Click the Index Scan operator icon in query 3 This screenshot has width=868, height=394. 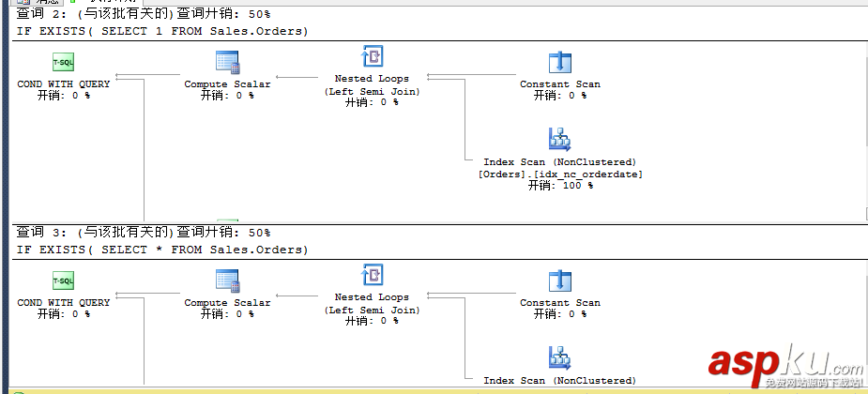pos(559,358)
